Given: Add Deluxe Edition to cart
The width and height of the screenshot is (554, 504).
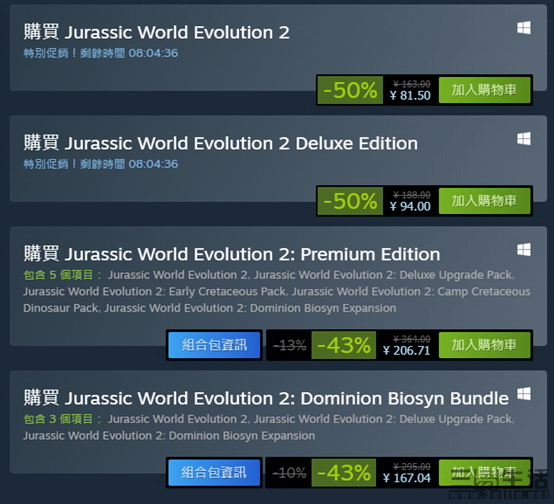Looking at the screenshot, I should pyautogui.click(x=484, y=201).
